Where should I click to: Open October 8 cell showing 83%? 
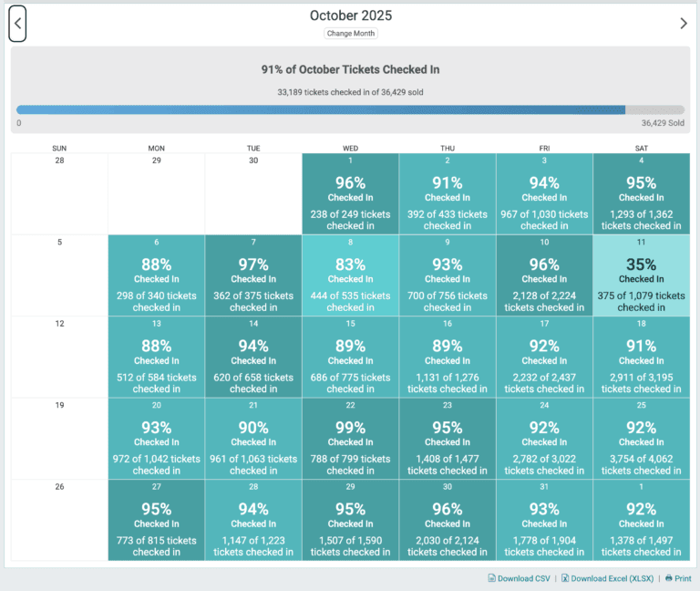click(x=350, y=275)
